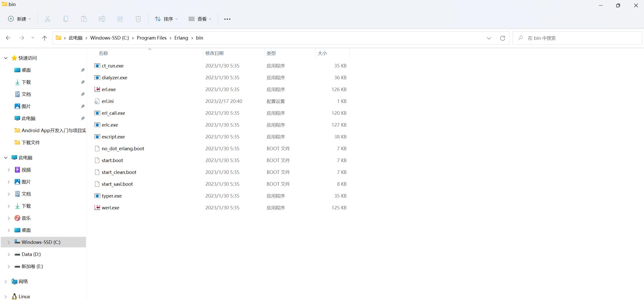Image resolution: width=644 pixels, height=300 pixels.
Task: Click Program Files in the breadcrumb path
Action: click(x=151, y=38)
